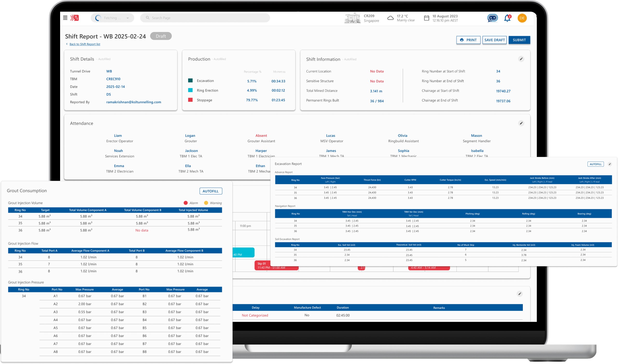Click the DE user avatar
618x364 pixels.
522,18
